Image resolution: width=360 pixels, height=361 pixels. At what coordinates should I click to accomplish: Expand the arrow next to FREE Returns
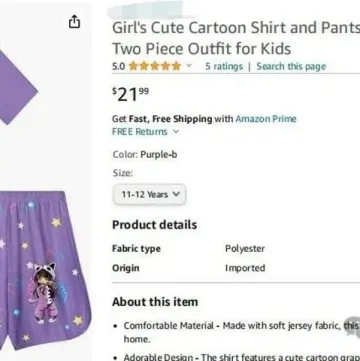(176, 132)
